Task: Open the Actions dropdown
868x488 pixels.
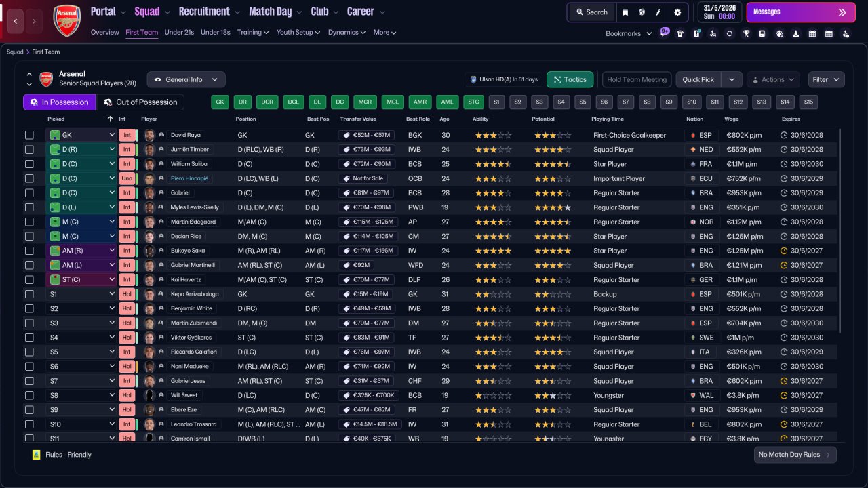Action: point(773,79)
